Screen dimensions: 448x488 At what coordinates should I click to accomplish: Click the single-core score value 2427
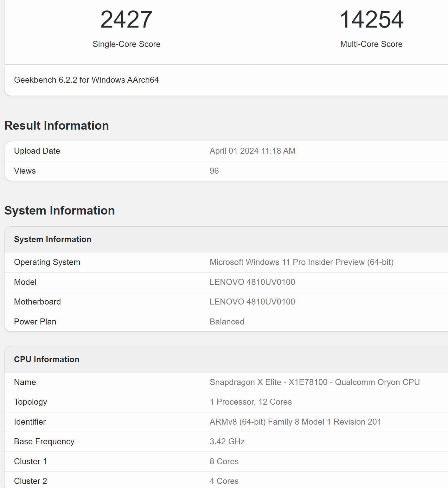(126, 20)
